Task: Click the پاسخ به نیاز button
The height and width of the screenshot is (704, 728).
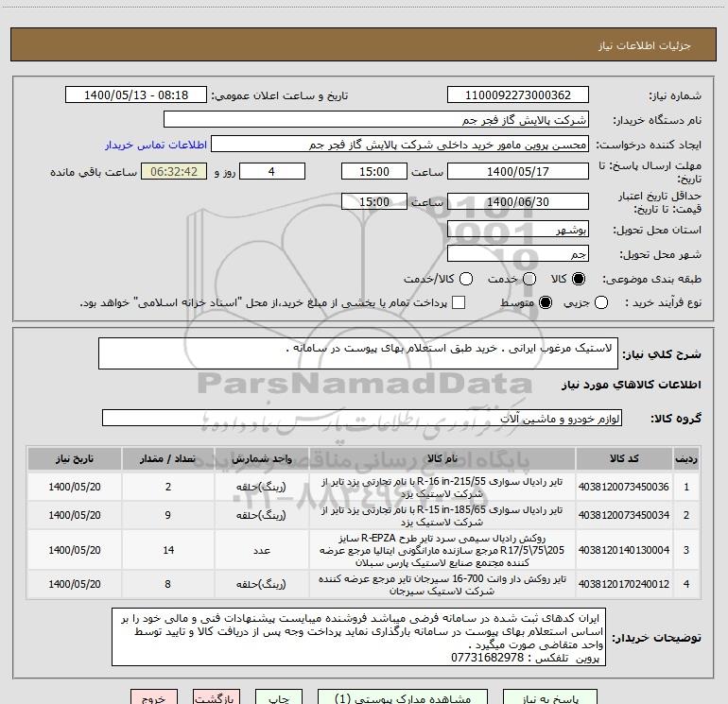Action: pos(550,697)
